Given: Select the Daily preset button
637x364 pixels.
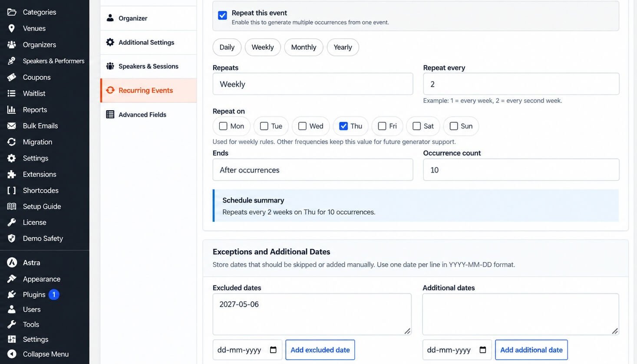Looking at the screenshot, I should tap(227, 47).
